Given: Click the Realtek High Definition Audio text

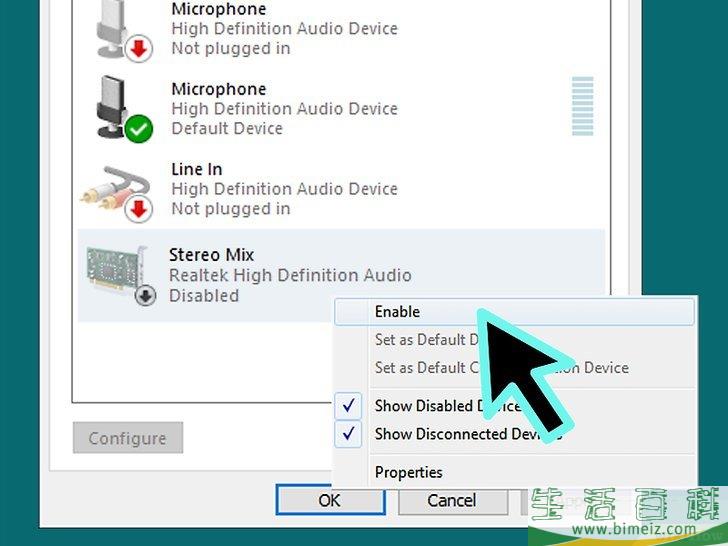Looking at the screenshot, I should pyautogui.click(x=290, y=275).
